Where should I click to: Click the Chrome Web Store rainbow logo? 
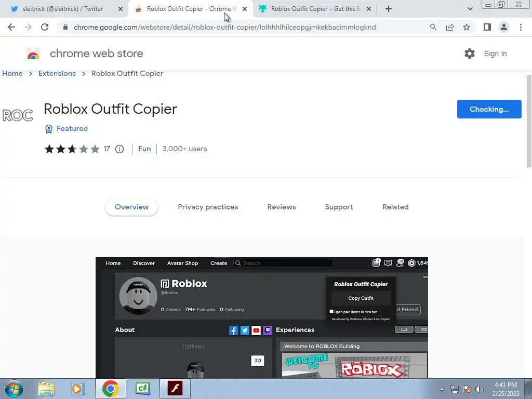coord(33,54)
